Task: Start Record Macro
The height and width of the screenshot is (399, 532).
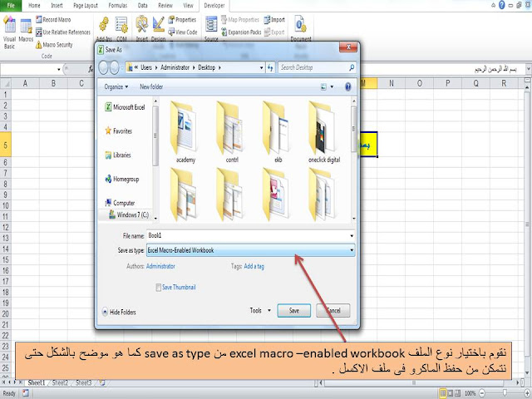Action: tap(53, 20)
